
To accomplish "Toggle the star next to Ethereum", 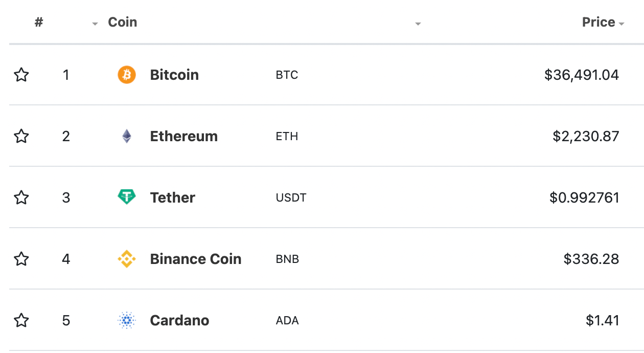I will click(21, 136).
